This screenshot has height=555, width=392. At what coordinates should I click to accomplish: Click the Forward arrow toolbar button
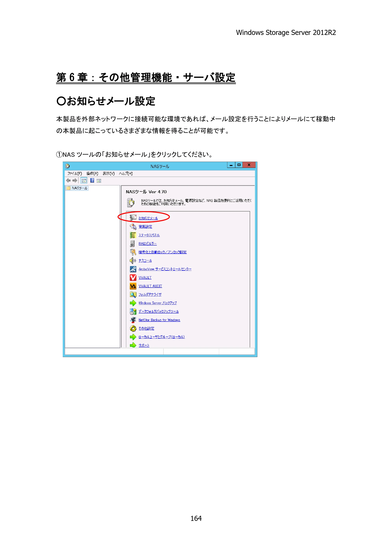[x=75, y=180]
